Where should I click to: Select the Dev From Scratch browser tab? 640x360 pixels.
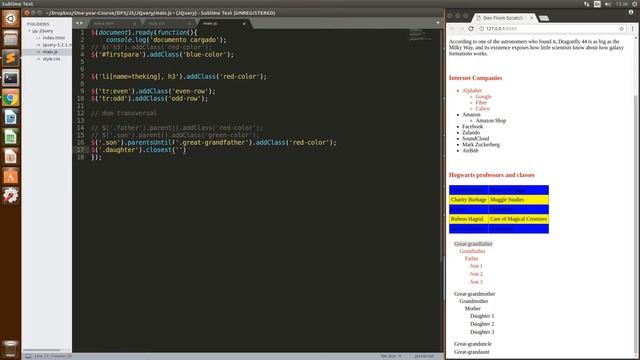click(x=504, y=18)
